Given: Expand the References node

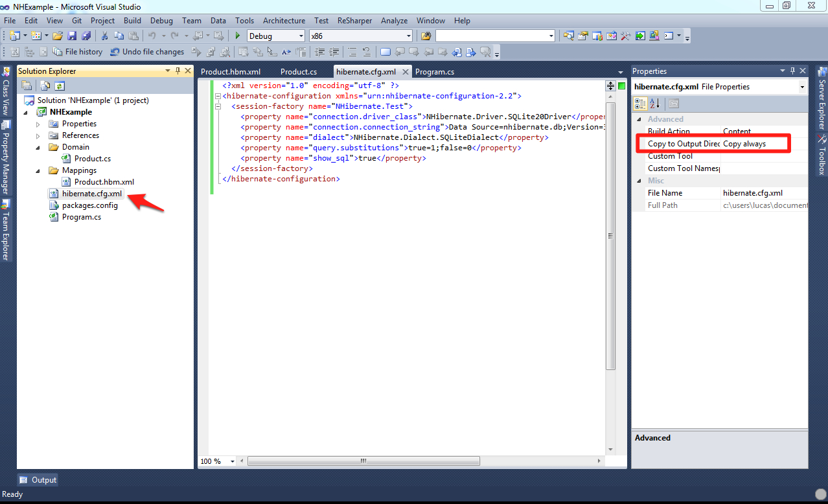Looking at the screenshot, I should (x=38, y=135).
